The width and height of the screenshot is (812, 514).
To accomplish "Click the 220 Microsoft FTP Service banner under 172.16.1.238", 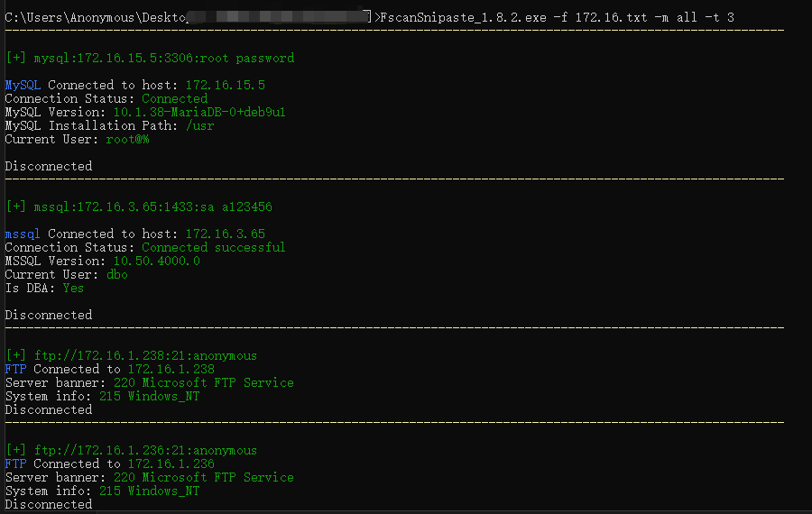I will click(204, 382).
